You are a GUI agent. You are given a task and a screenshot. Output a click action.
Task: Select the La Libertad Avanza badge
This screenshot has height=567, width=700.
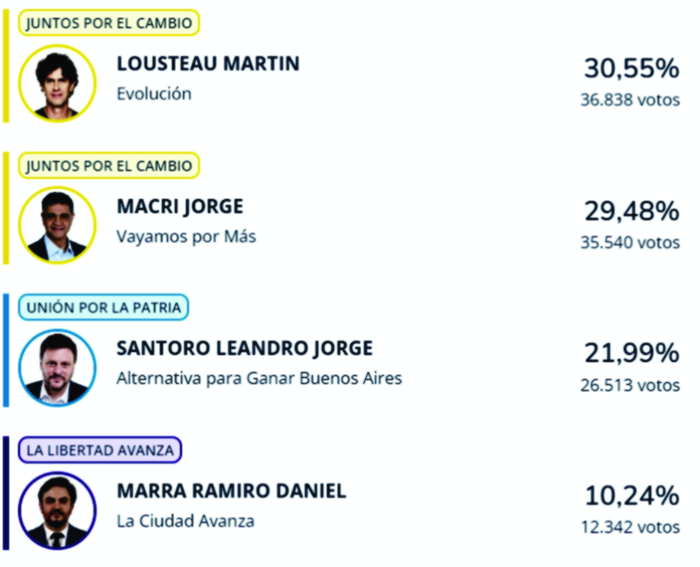[100, 450]
